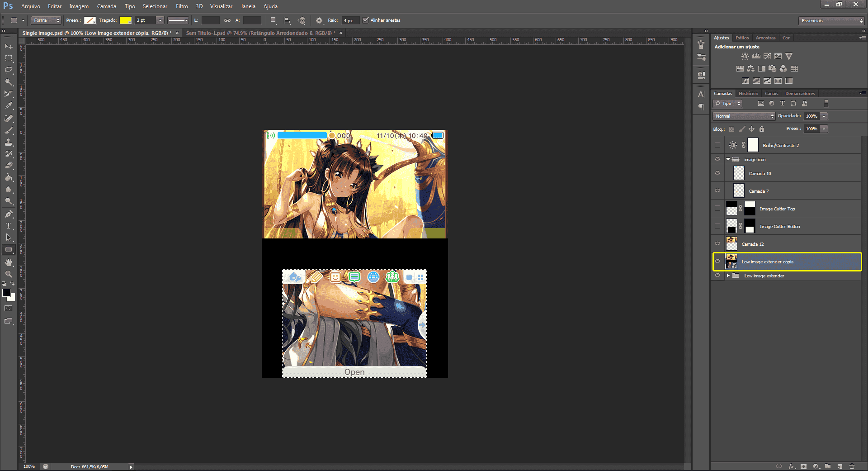Open the stroke width 3 pt dropdown
The height and width of the screenshot is (471, 868).
tap(160, 20)
